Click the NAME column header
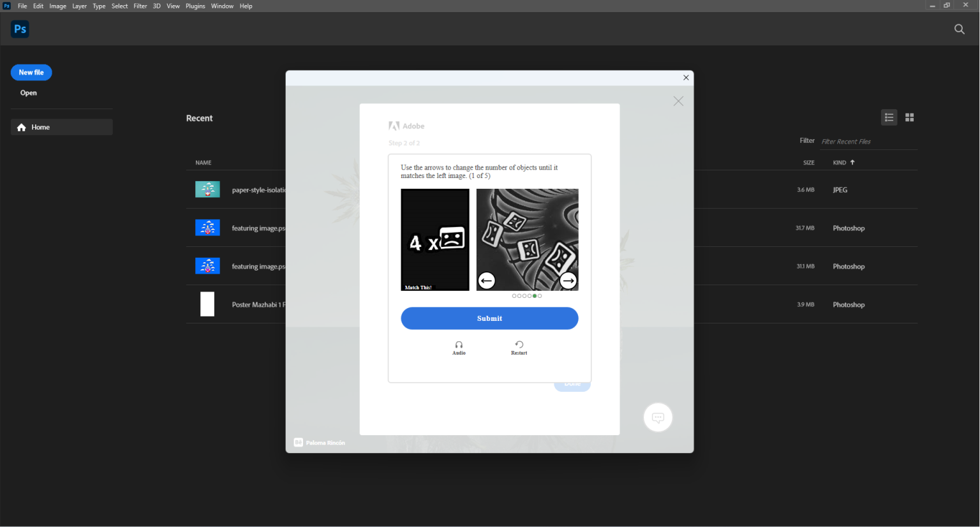Image resolution: width=980 pixels, height=527 pixels. click(x=204, y=163)
